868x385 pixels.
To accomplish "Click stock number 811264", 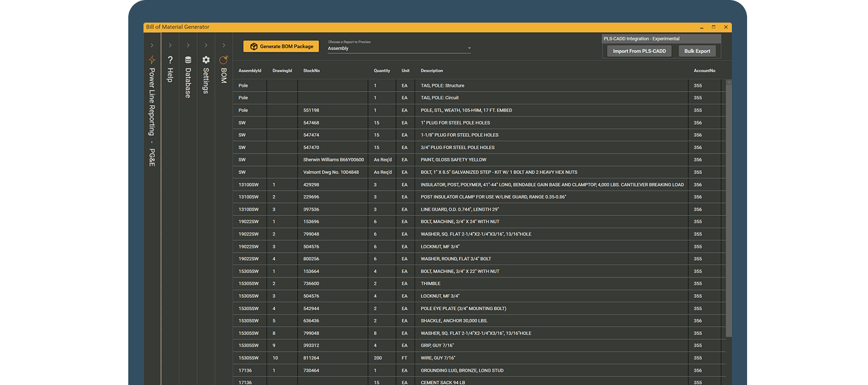I will 311,358.
